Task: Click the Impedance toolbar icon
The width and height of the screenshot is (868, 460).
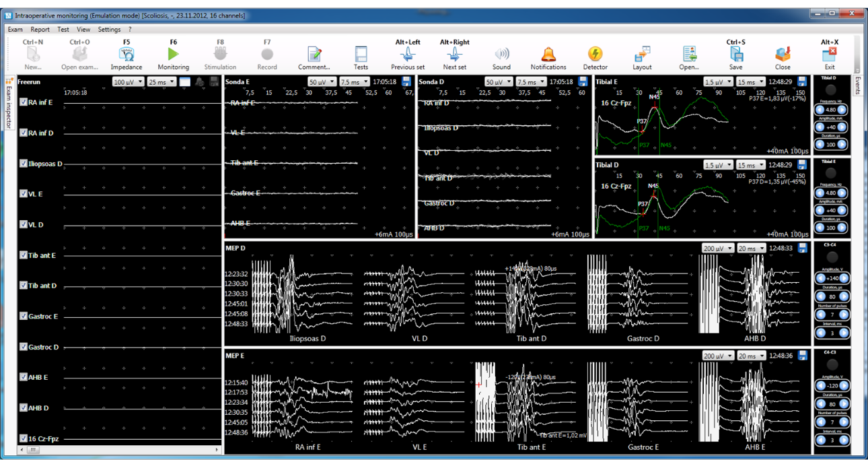Action: point(126,54)
